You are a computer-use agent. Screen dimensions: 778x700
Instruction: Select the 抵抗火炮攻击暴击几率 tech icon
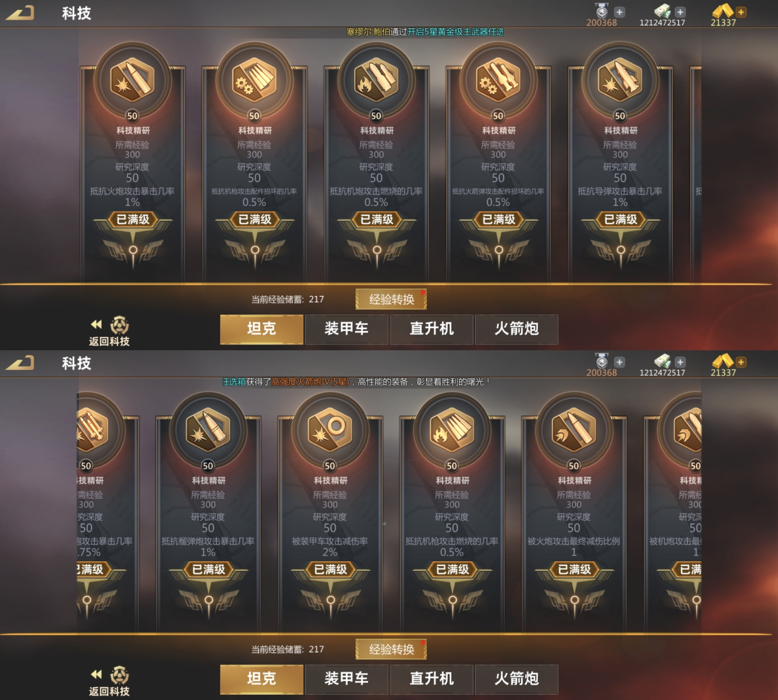132,80
